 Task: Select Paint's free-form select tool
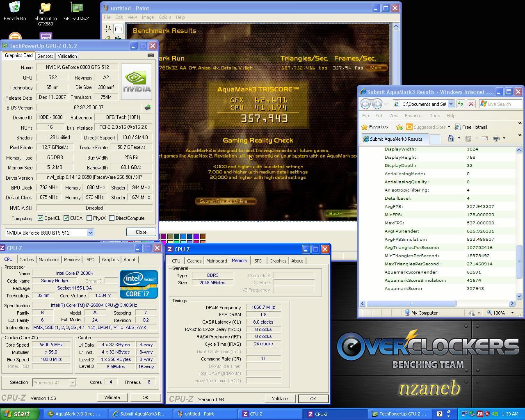(x=108, y=29)
